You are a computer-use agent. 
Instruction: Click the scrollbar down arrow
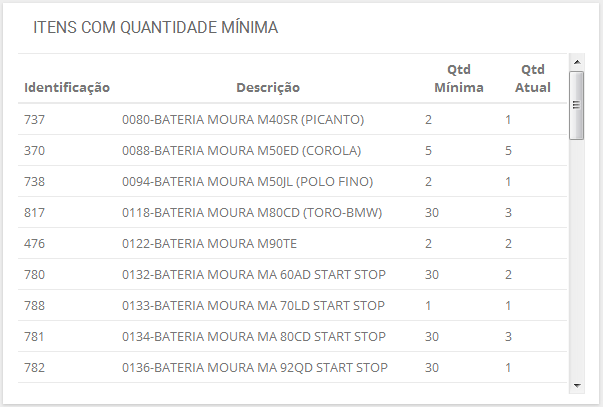576,385
